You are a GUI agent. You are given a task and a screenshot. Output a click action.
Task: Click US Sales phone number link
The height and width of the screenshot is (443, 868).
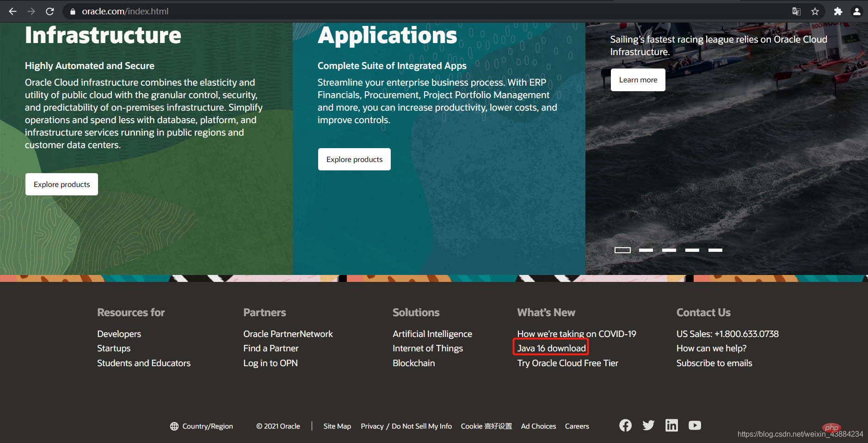(x=727, y=334)
